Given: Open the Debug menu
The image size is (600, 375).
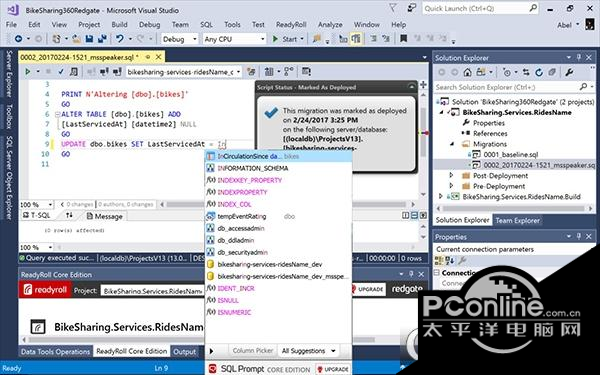Looking at the screenshot, I should pyautogui.click(x=149, y=24).
